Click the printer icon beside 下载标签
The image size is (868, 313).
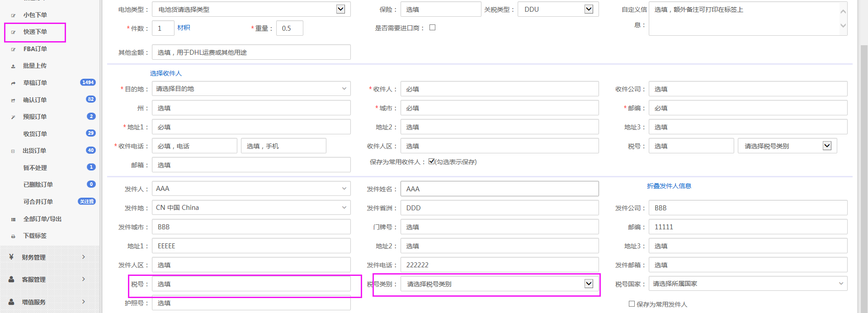point(13,236)
